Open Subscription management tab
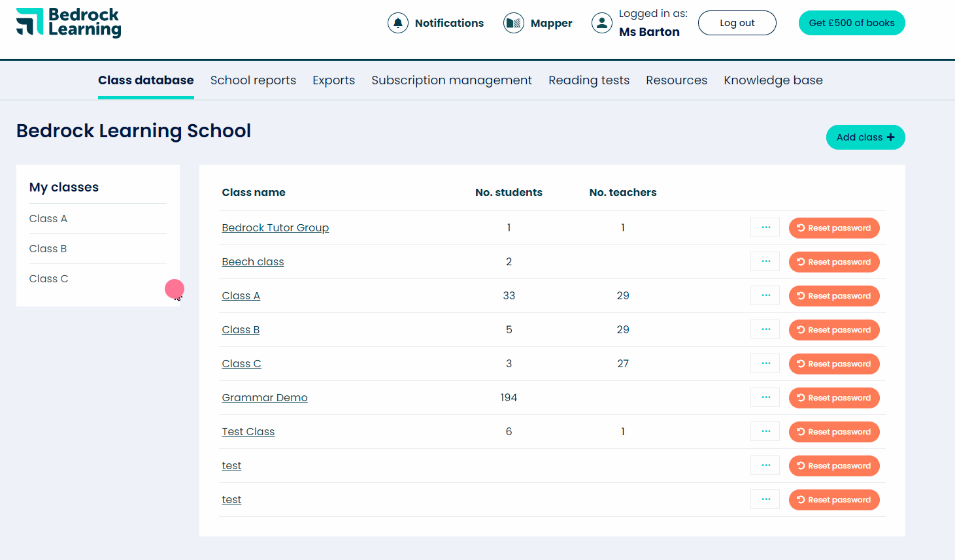Image resolution: width=955 pixels, height=560 pixels. [452, 80]
